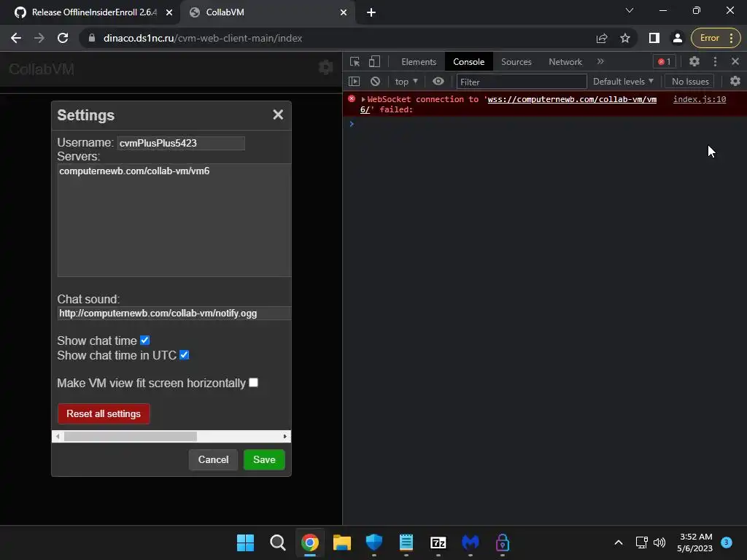Screen dimensions: 747x560
Task: Select the Console tab
Action: point(469,62)
